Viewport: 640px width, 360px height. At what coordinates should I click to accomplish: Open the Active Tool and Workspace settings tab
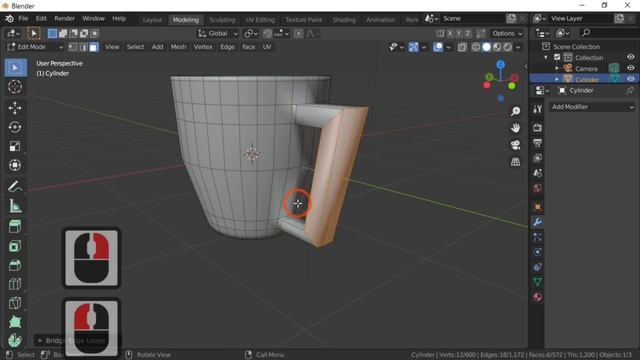click(x=538, y=109)
